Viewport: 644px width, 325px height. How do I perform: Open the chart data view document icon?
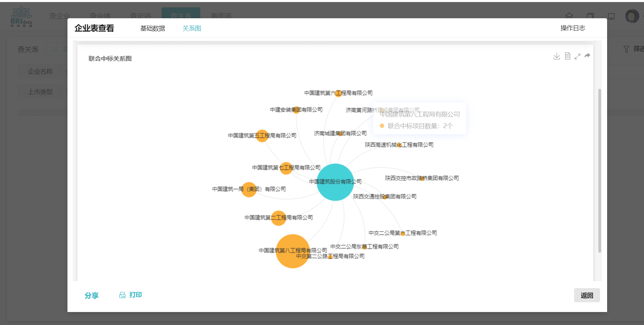567,56
